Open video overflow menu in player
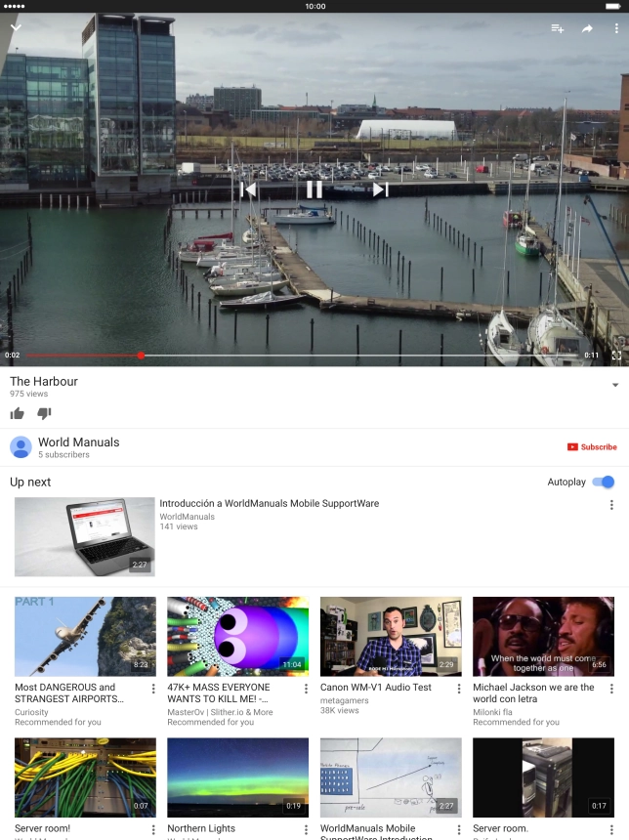 click(616, 28)
